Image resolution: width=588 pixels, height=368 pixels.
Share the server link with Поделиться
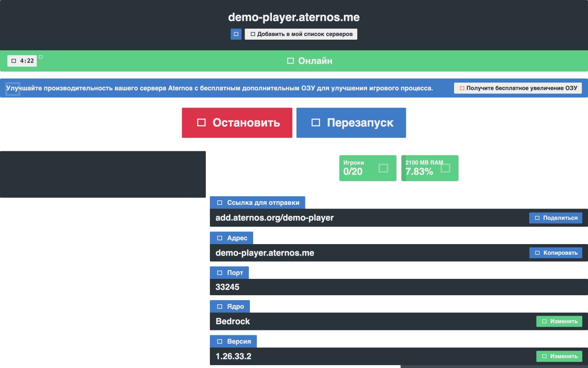[556, 218]
